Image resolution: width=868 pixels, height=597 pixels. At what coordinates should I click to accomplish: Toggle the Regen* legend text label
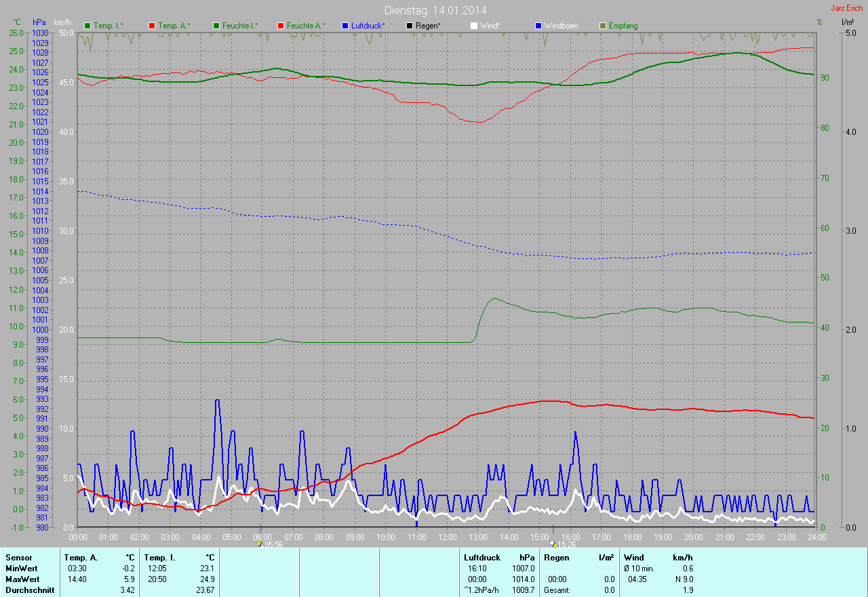tap(428, 26)
